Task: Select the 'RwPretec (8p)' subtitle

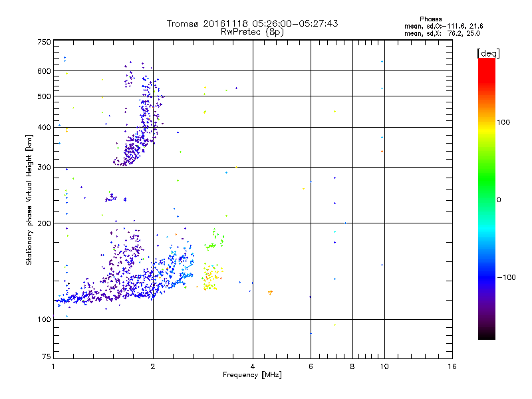Action: (x=252, y=31)
